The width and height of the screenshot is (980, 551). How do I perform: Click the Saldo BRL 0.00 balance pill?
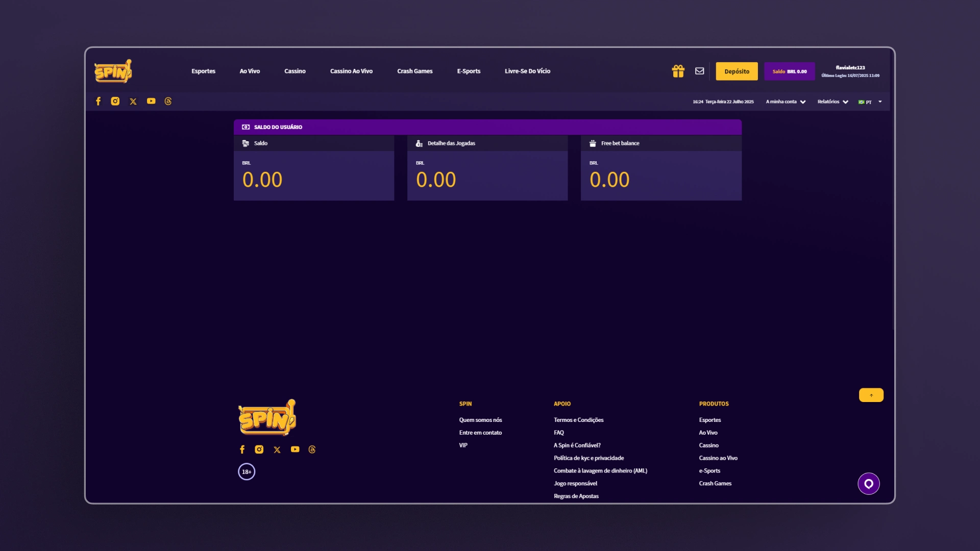tap(789, 71)
